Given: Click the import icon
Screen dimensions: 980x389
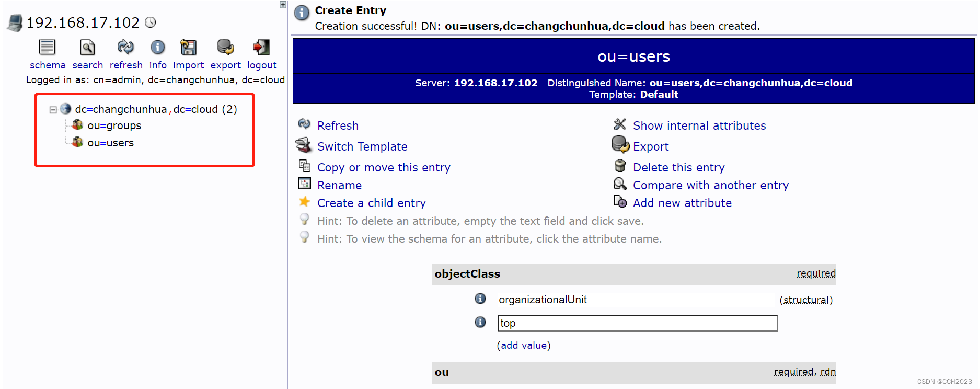Looking at the screenshot, I should [x=188, y=48].
